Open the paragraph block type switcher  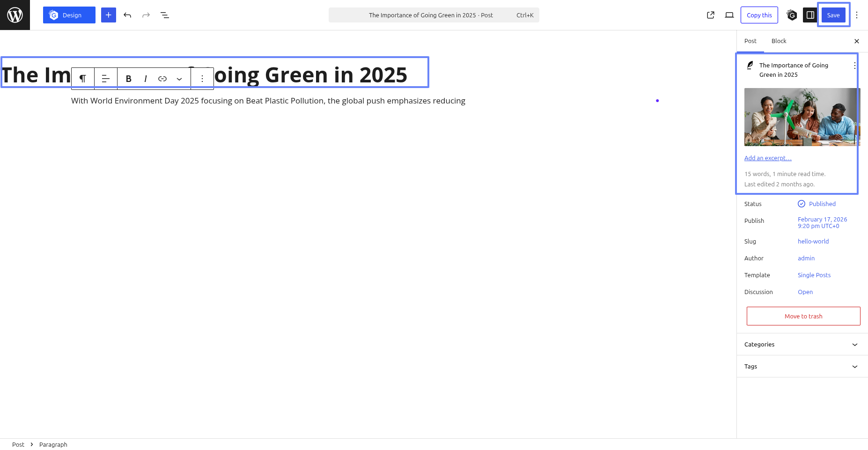point(83,79)
